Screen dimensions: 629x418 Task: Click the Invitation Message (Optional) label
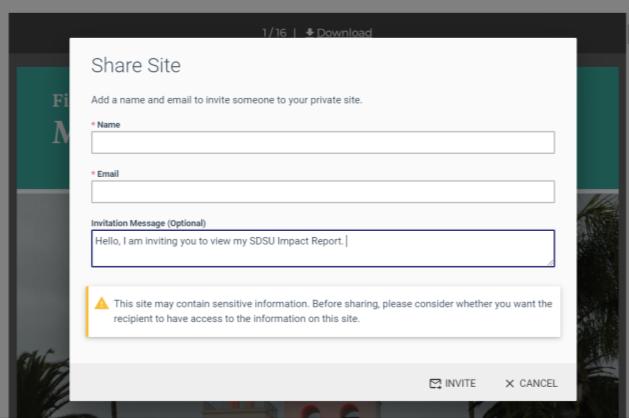pyautogui.click(x=148, y=222)
